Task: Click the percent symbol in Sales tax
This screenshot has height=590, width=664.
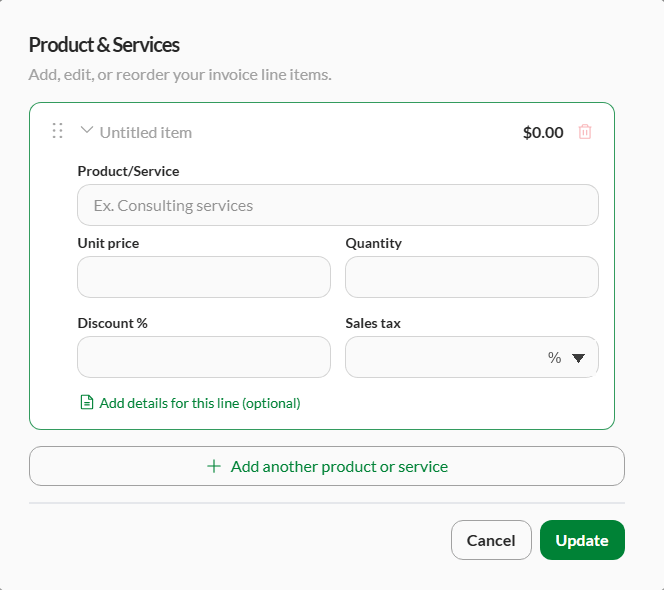Action: coord(554,357)
